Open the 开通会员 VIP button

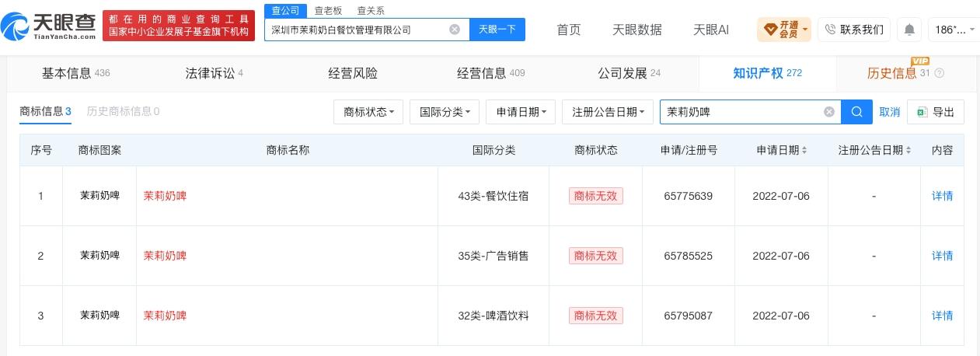tap(785, 30)
